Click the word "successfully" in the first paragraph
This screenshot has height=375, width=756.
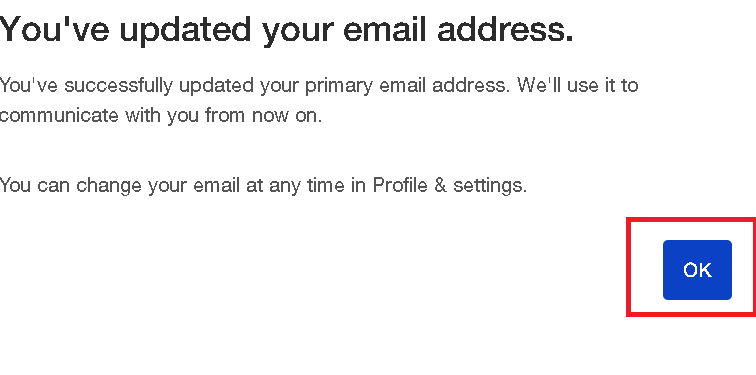[119, 86]
